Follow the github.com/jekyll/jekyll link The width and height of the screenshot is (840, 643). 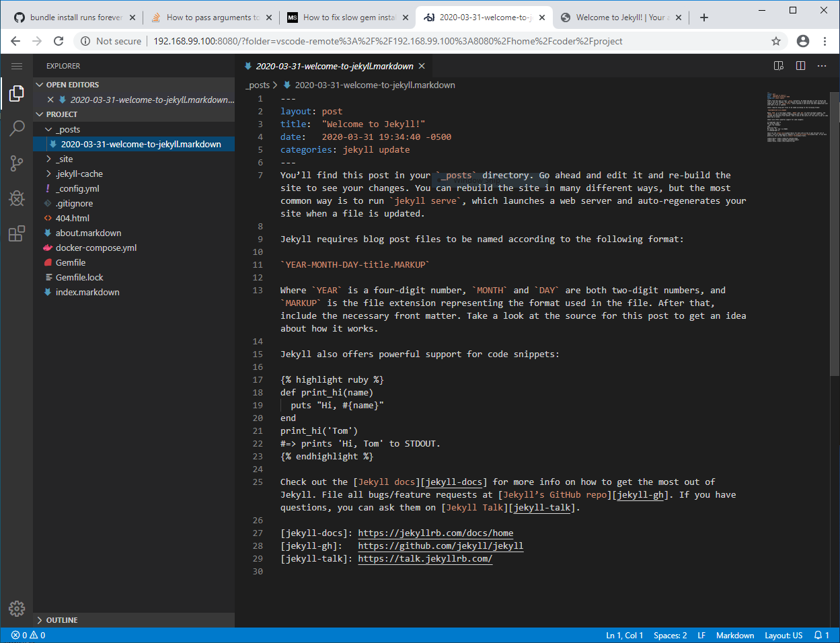coord(441,546)
